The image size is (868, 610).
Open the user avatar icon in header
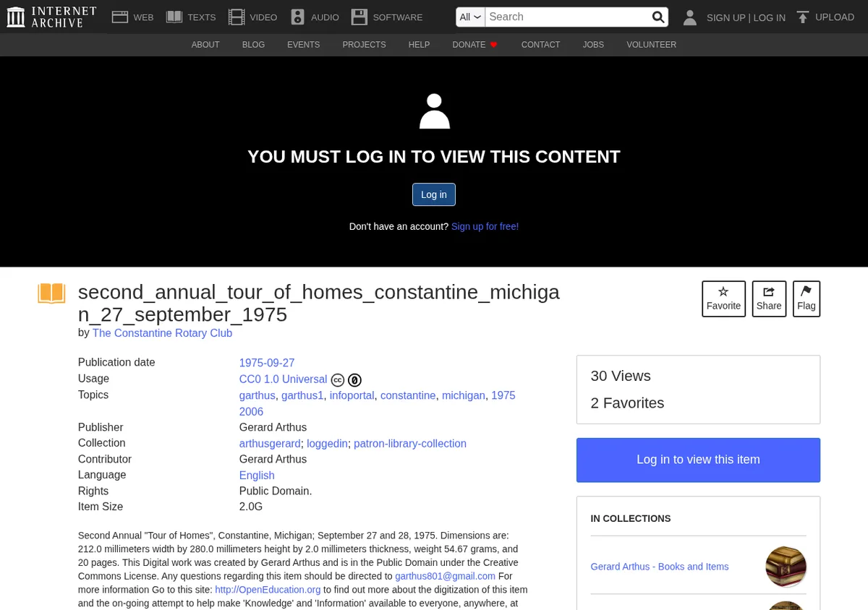(x=690, y=17)
